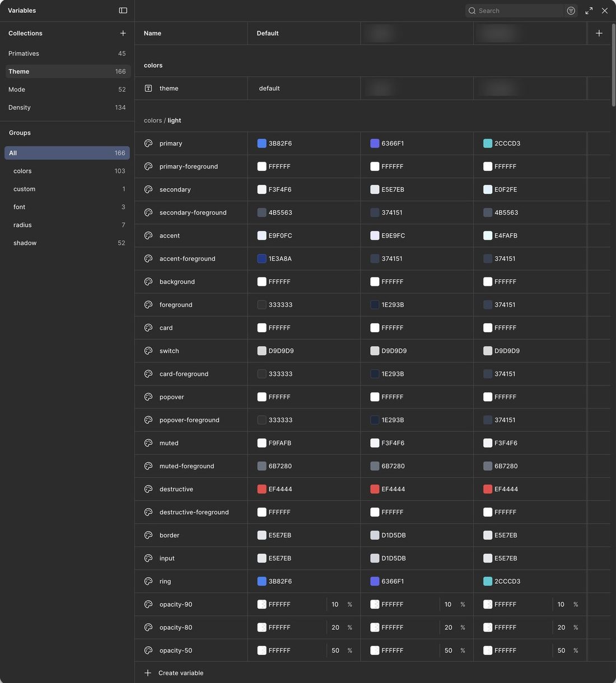The image size is (616, 683).
Task: Click the palette icon for popover row
Action: 148,397
